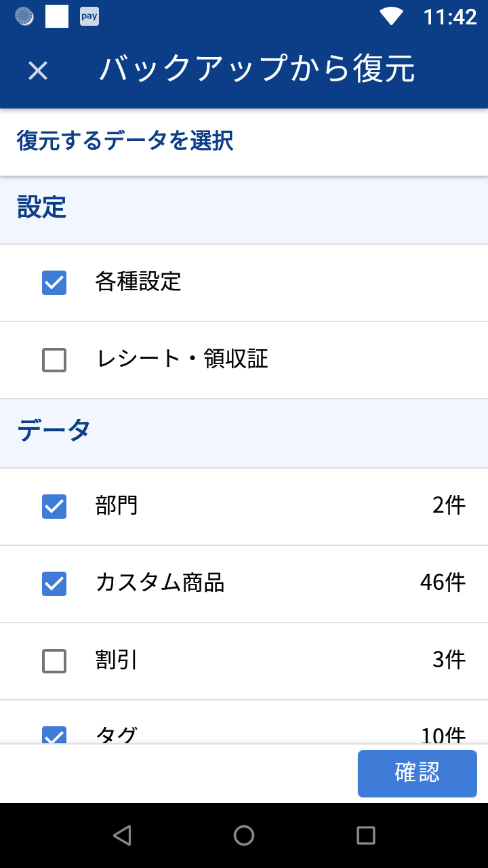Tap the circular loading notification icon

24,16
